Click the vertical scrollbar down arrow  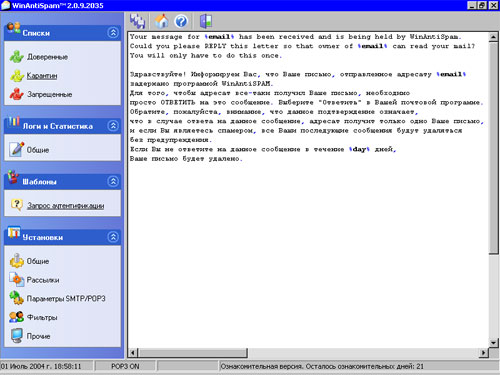point(494,342)
